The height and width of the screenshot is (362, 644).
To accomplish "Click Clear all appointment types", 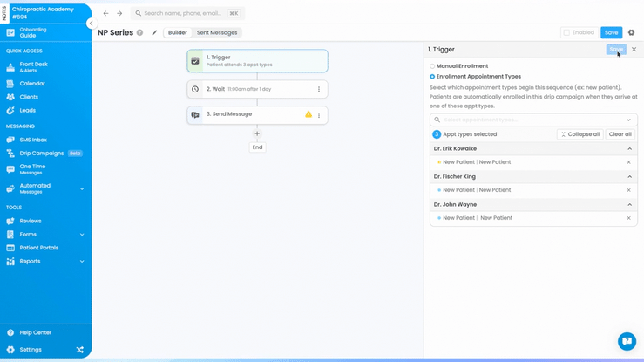I will [620, 134].
